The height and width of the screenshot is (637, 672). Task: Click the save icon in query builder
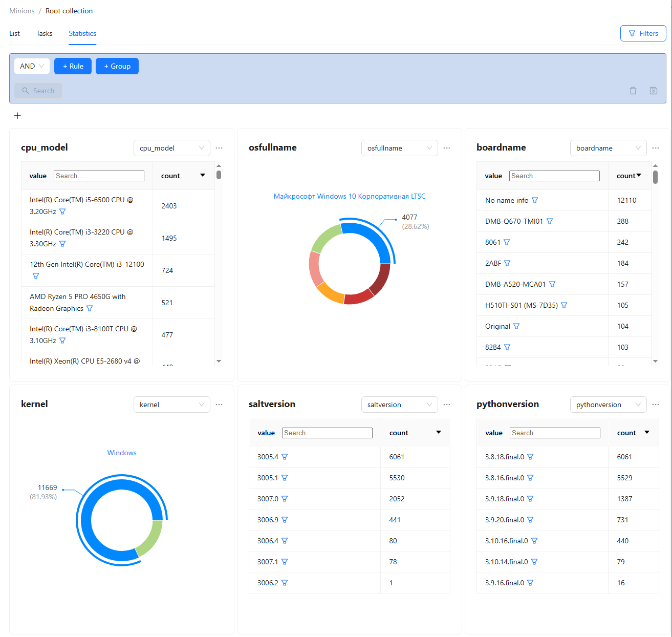(x=654, y=91)
